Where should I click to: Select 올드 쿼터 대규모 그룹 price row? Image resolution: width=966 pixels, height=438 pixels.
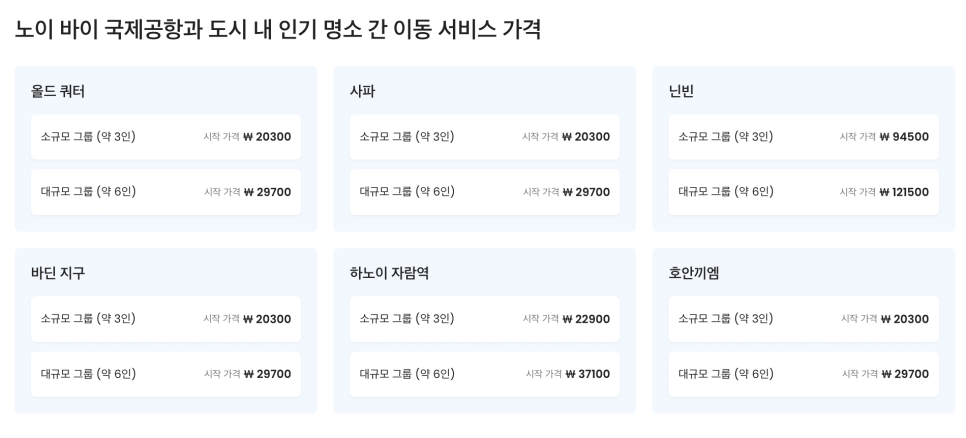tap(166, 192)
